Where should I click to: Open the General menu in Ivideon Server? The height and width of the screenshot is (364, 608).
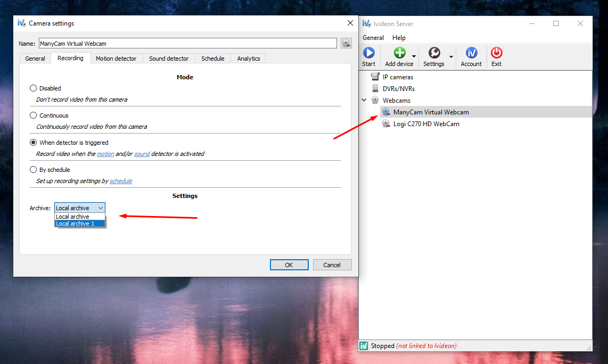pyautogui.click(x=373, y=38)
